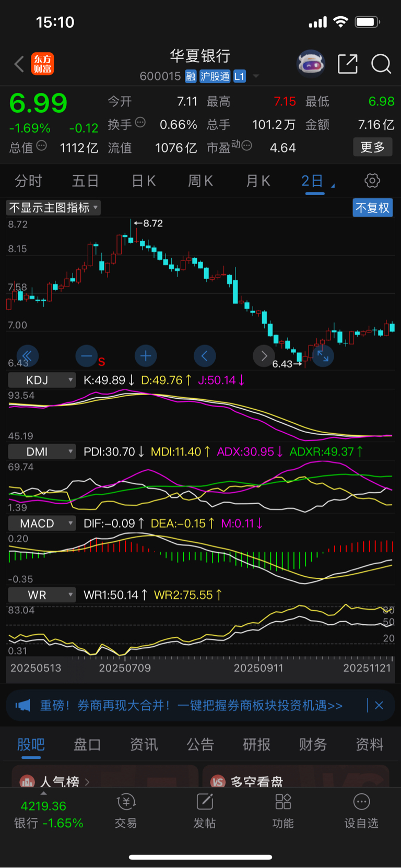The image size is (401, 868).
Task: Open the WR indicator dropdown
Action: pos(42,595)
